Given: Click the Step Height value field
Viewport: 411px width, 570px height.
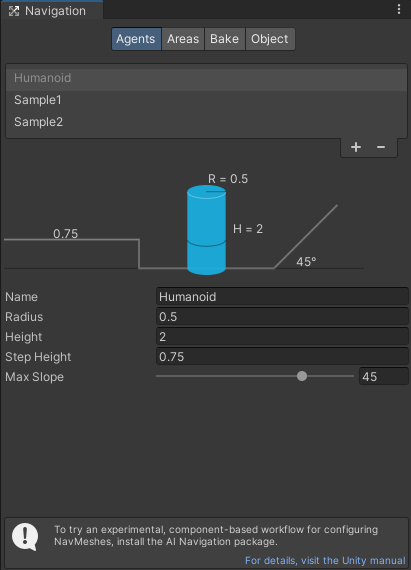Looking at the screenshot, I should (x=282, y=357).
